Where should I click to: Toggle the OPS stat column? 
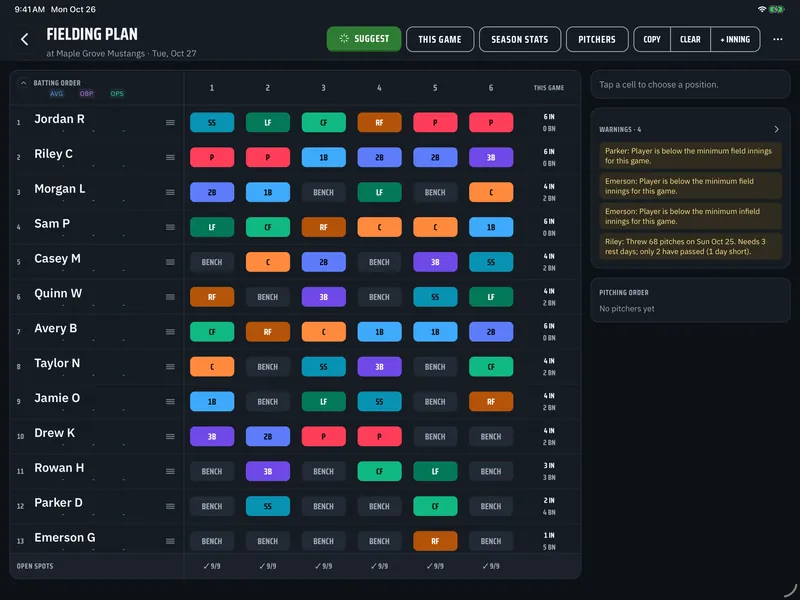click(x=117, y=94)
